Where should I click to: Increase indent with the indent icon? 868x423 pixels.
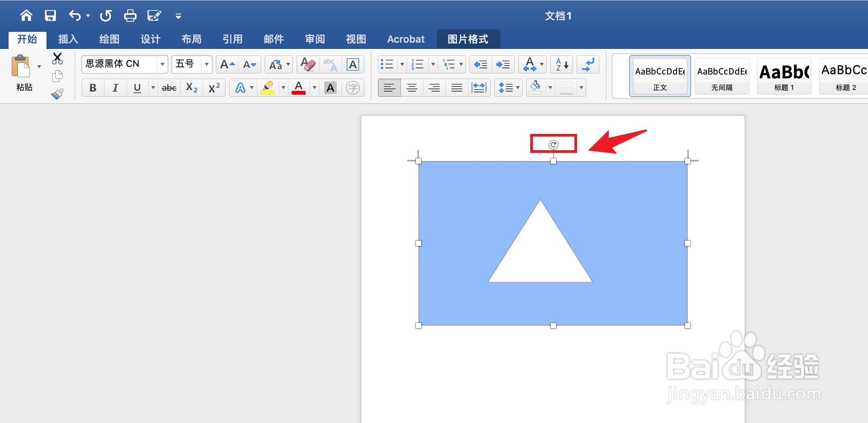click(503, 64)
